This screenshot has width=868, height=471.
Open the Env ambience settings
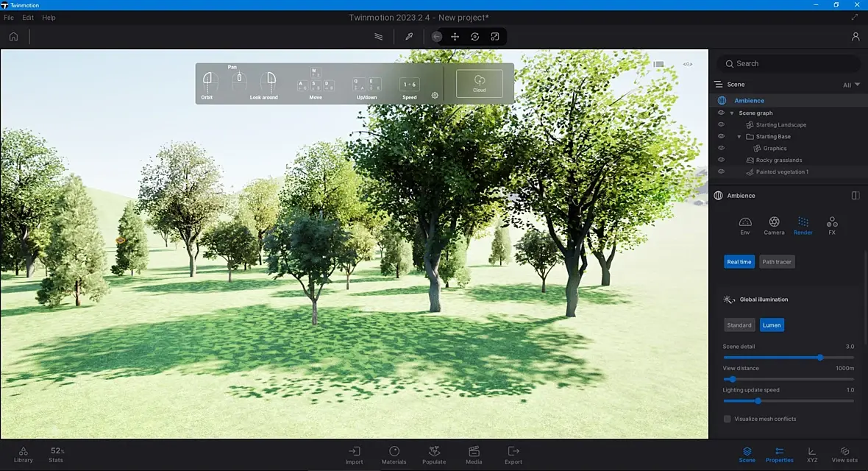[x=745, y=225]
